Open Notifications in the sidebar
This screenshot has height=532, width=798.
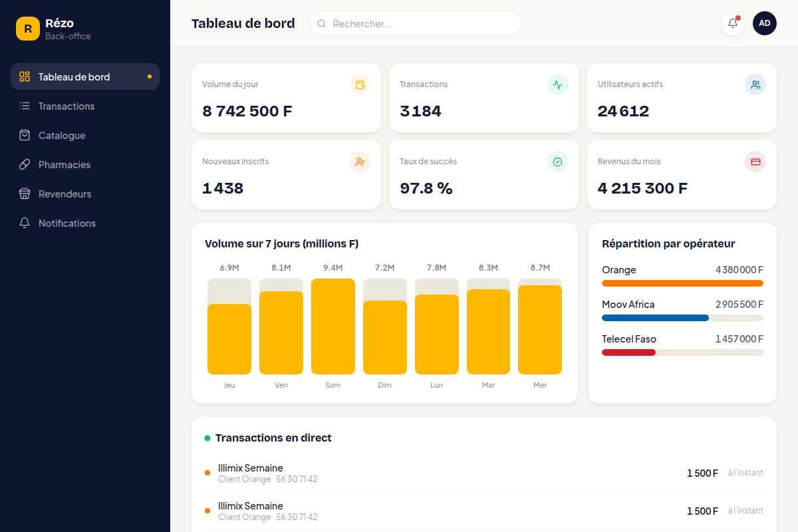85,223
